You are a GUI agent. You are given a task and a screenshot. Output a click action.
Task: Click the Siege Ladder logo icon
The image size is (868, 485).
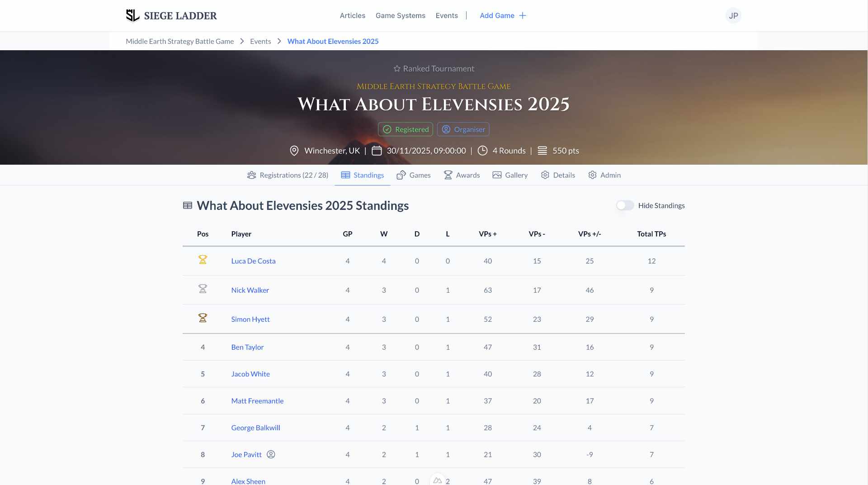point(132,15)
